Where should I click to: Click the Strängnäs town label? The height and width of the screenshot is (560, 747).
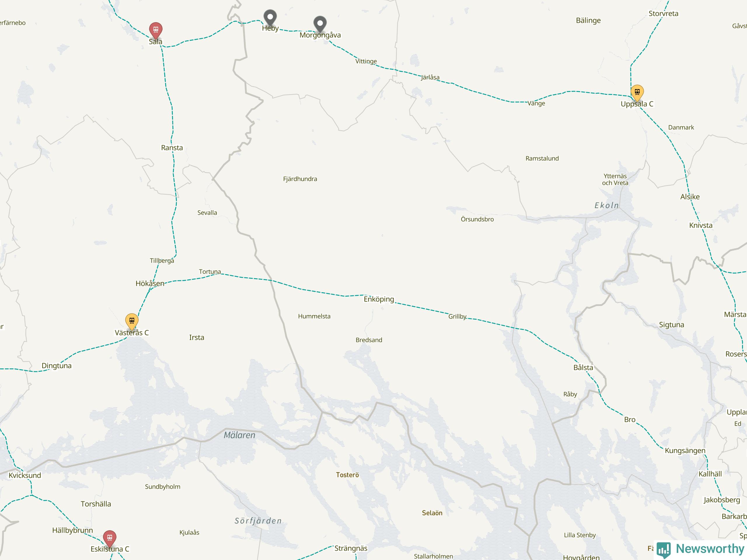point(351,548)
